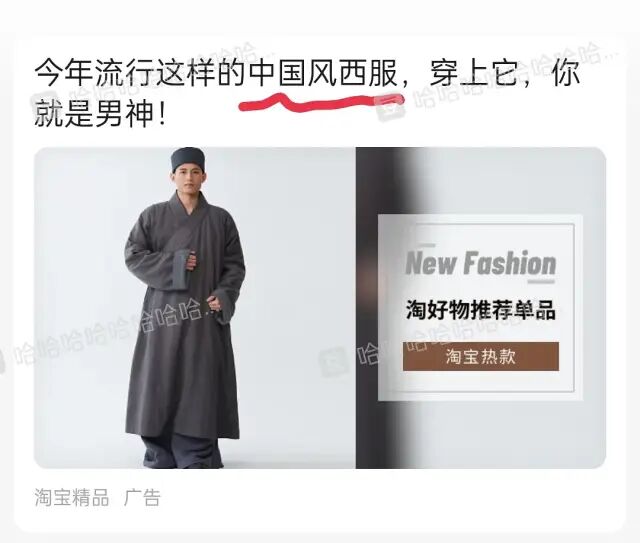Click the white framed promo card border
Image resolution: width=640 pixels, height=543 pixels.
[x=480, y=307]
